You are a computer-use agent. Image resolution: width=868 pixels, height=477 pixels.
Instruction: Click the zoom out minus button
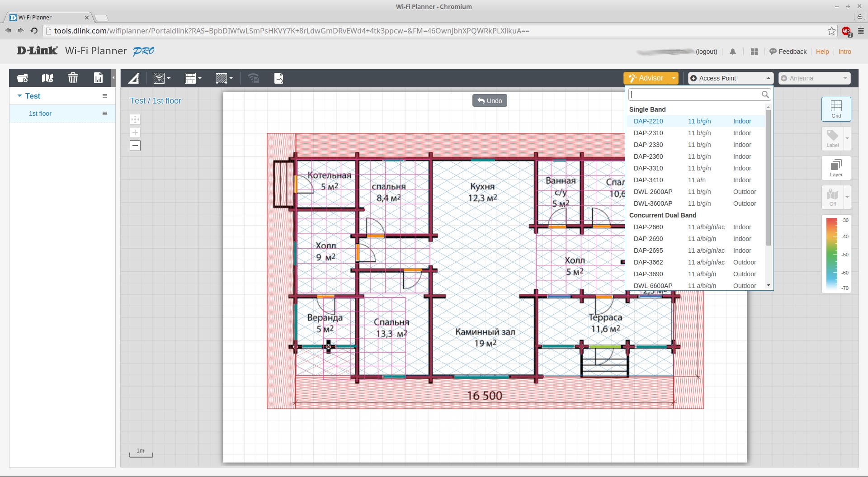[x=135, y=146]
